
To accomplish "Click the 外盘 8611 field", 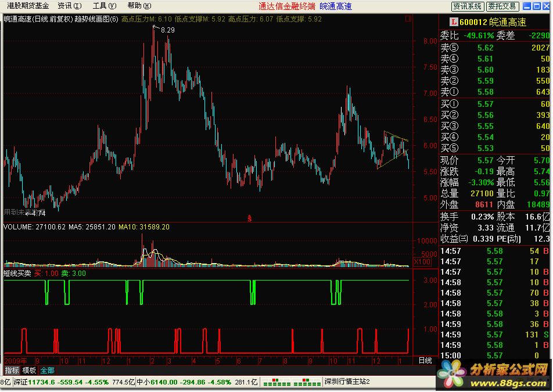I will [x=467, y=204].
